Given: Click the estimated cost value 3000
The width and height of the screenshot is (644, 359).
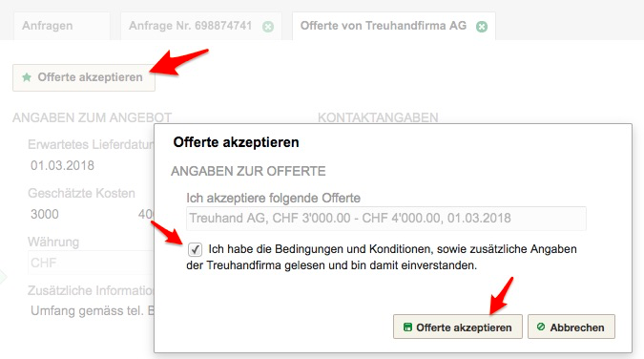Looking at the screenshot, I should (x=45, y=214).
